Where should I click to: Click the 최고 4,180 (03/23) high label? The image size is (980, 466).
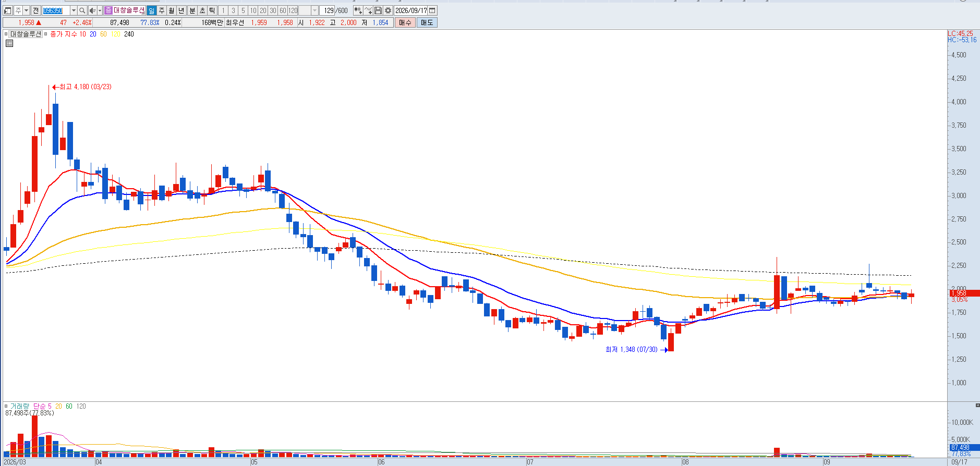[x=85, y=87]
